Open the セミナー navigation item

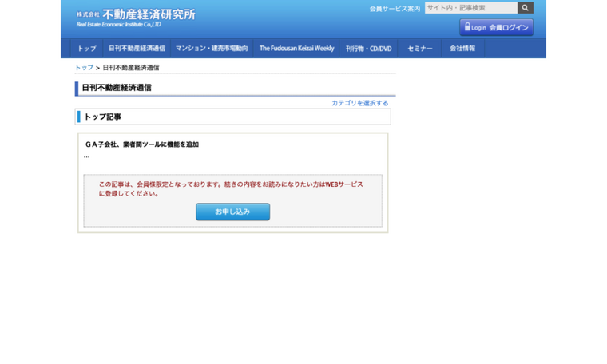click(419, 49)
